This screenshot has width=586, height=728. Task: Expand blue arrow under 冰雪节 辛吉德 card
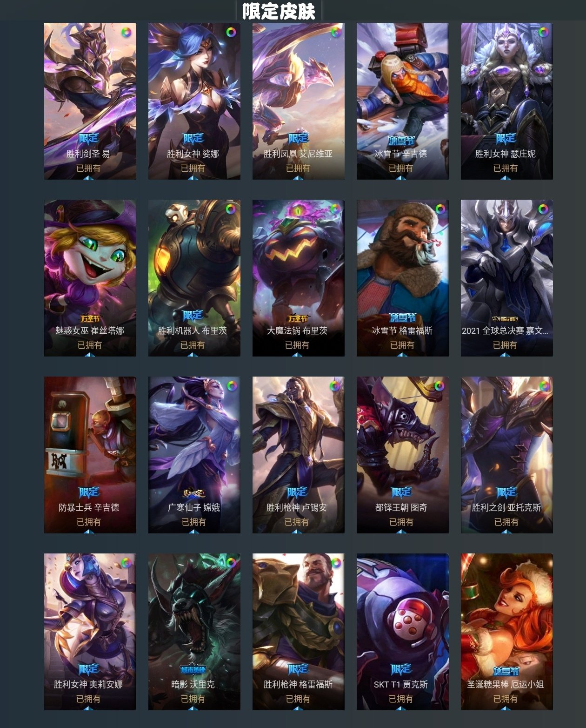point(401,177)
